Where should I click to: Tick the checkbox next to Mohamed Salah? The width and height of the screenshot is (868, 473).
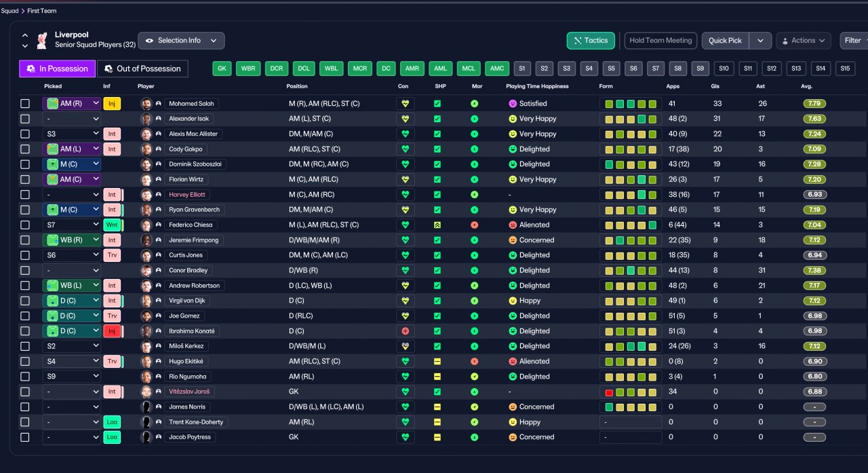pos(25,104)
